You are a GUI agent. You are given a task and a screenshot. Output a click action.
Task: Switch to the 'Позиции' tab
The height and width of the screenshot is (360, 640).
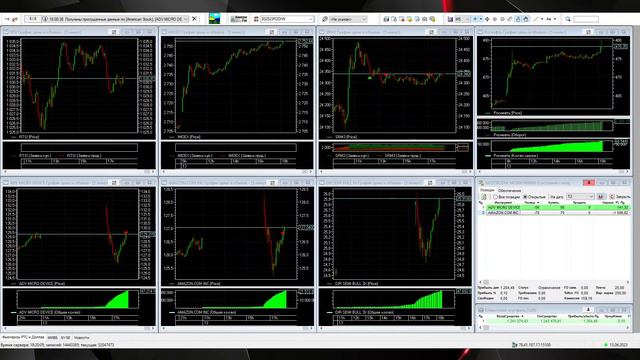coord(487,190)
